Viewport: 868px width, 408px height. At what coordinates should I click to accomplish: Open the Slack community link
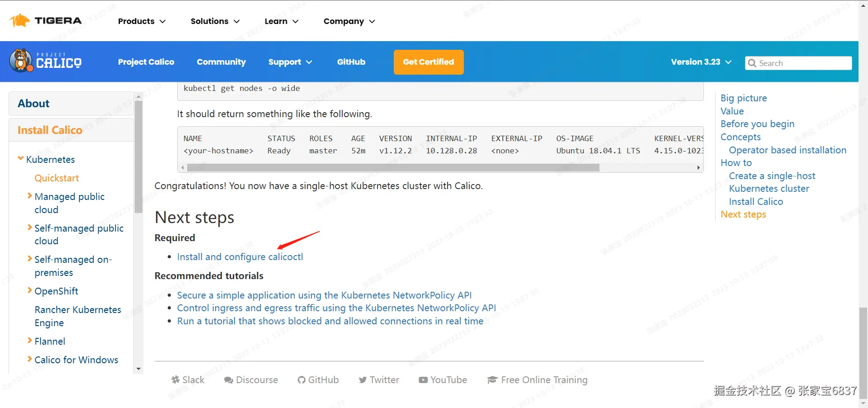click(188, 380)
